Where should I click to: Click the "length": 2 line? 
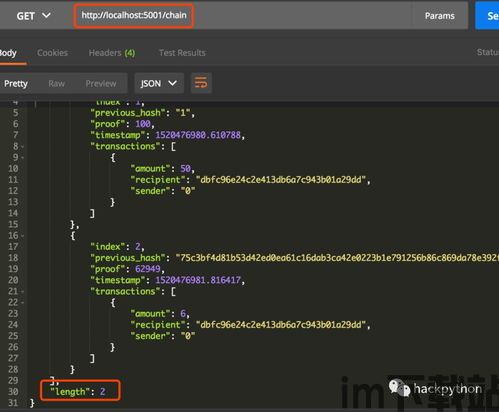click(x=78, y=392)
